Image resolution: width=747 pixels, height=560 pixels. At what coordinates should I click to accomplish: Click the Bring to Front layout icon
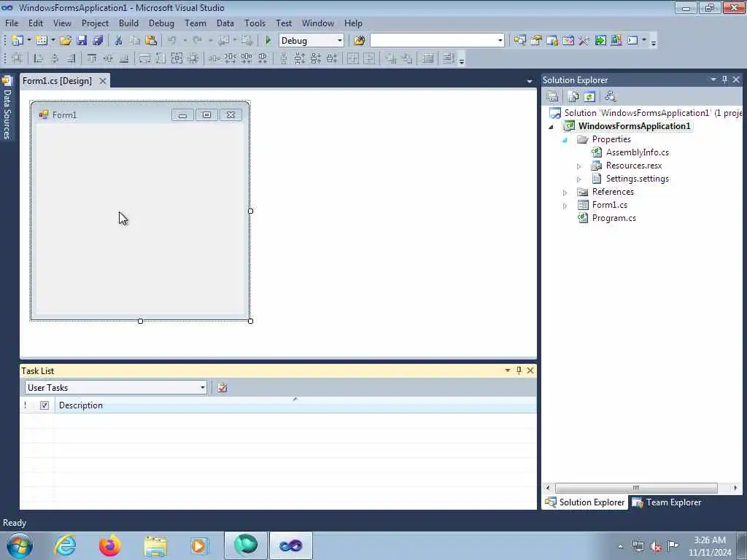tap(391, 58)
